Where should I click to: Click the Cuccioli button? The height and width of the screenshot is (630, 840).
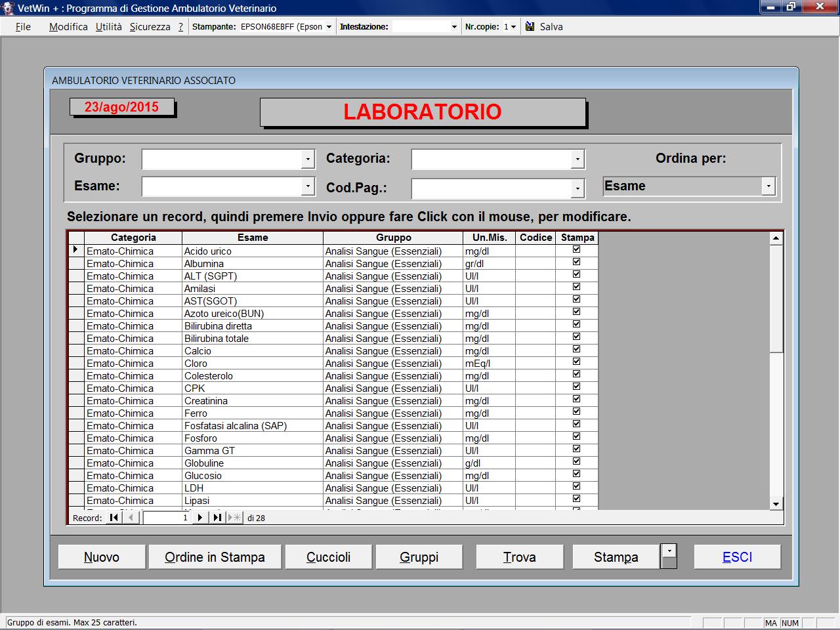[x=328, y=557]
